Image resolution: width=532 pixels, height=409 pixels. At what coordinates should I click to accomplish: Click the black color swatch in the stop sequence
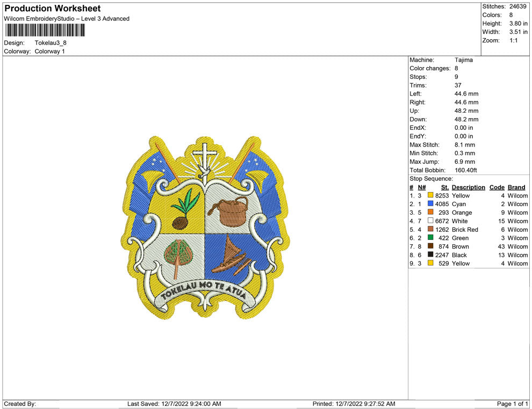[430, 254]
